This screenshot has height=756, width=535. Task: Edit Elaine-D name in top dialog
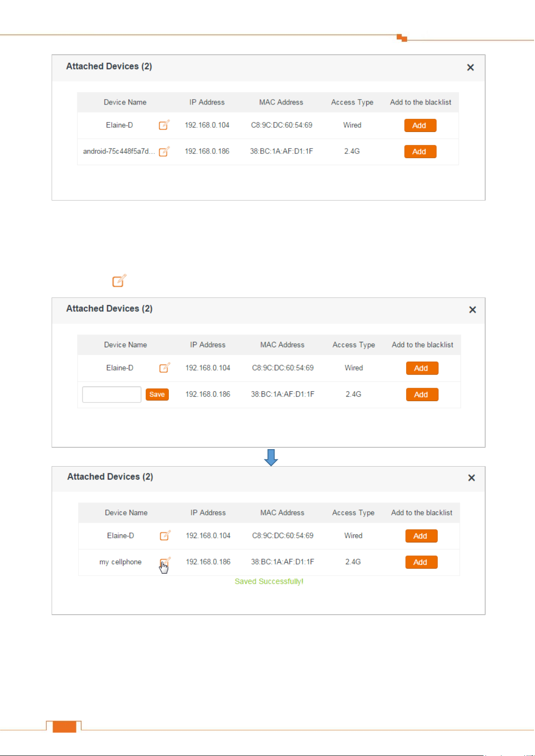[x=164, y=125]
